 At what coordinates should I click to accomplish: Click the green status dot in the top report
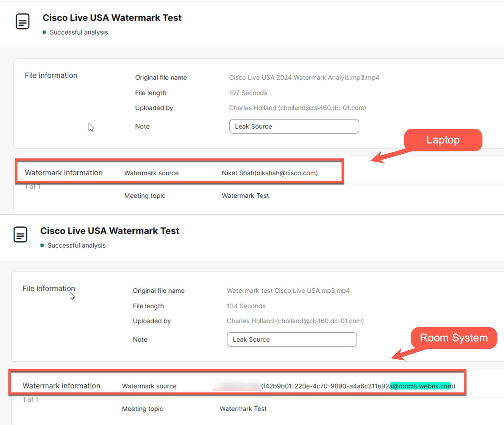(x=44, y=32)
